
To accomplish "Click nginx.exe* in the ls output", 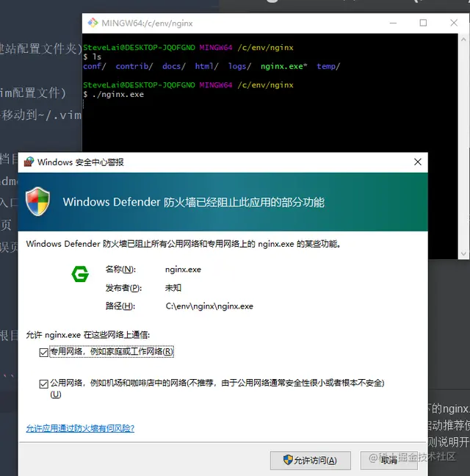I will click(283, 66).
